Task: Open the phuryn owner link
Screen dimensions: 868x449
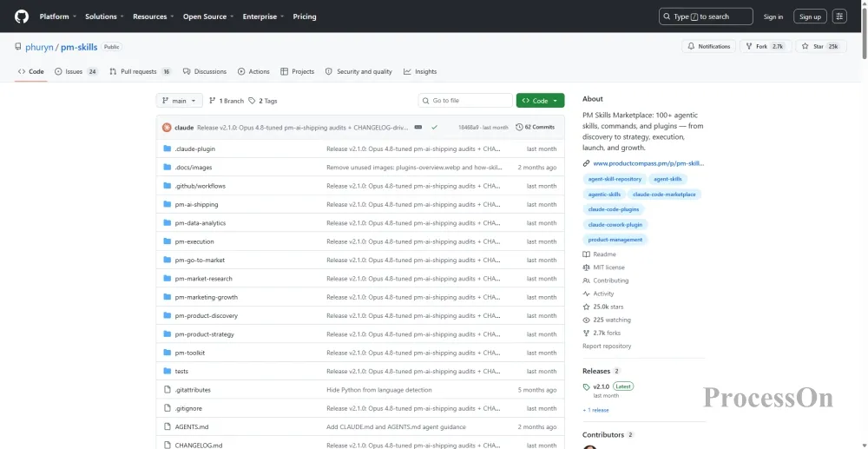Action: [39, 47]
